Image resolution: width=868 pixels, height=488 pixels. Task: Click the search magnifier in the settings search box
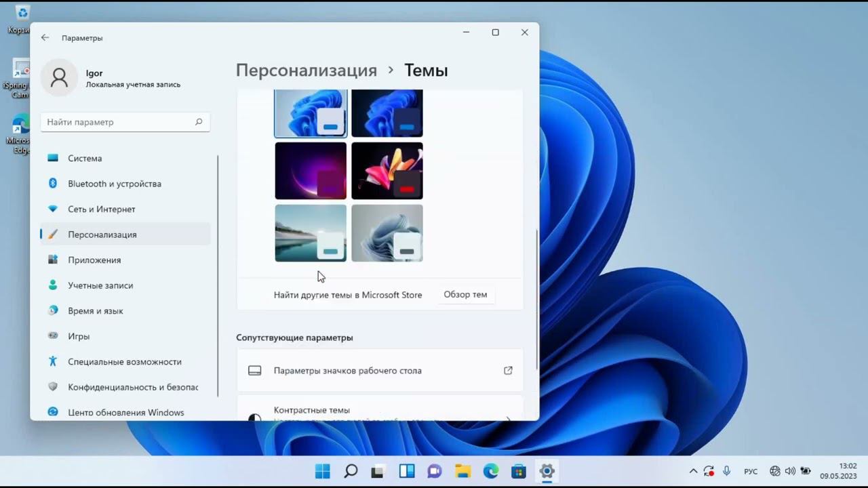[x=199, y=122]
